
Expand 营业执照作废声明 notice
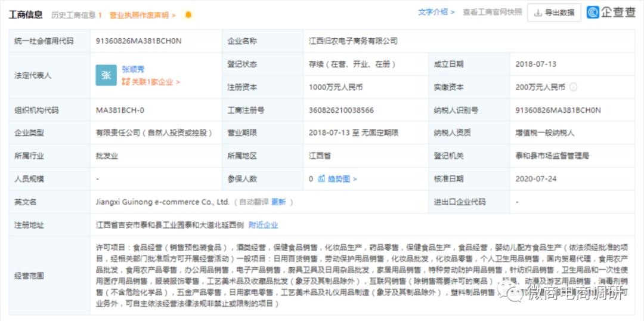coord(142,15)
